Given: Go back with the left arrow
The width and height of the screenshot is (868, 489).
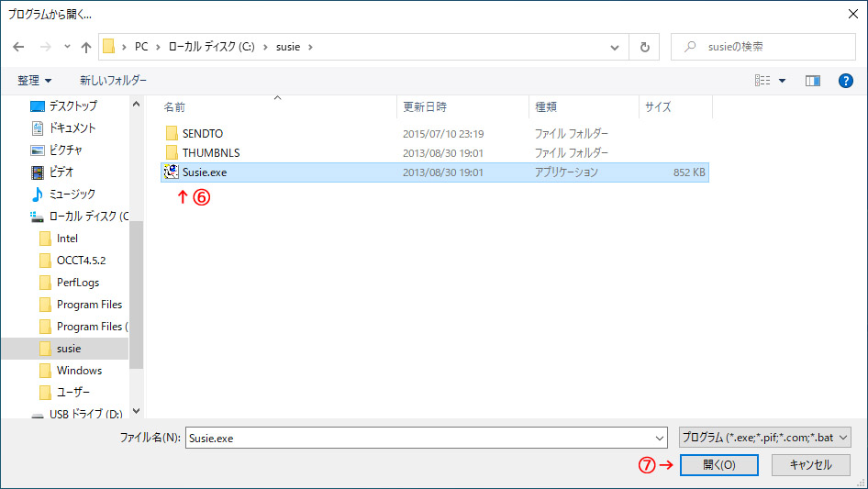Looking at the screenshot, I should tap(18, 47).
